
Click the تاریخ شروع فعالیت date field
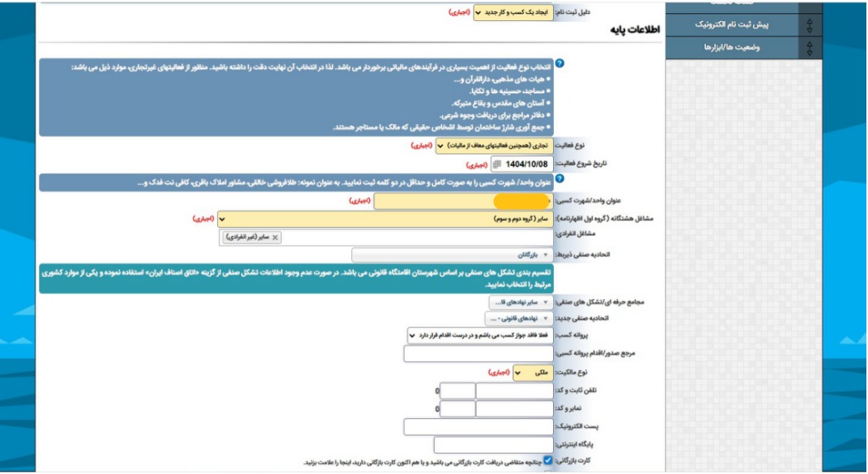point(522,164)
